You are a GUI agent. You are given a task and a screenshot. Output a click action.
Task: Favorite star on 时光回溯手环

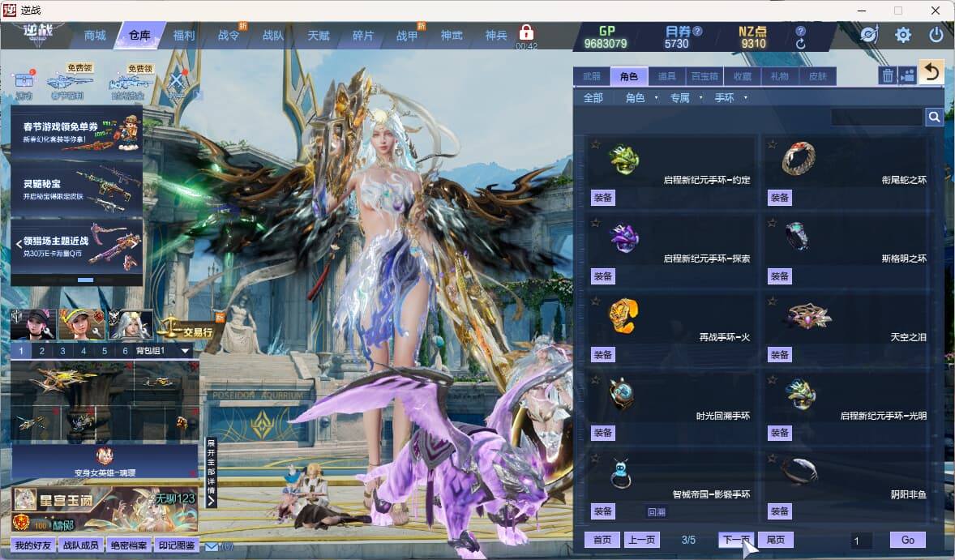[596, 379]
